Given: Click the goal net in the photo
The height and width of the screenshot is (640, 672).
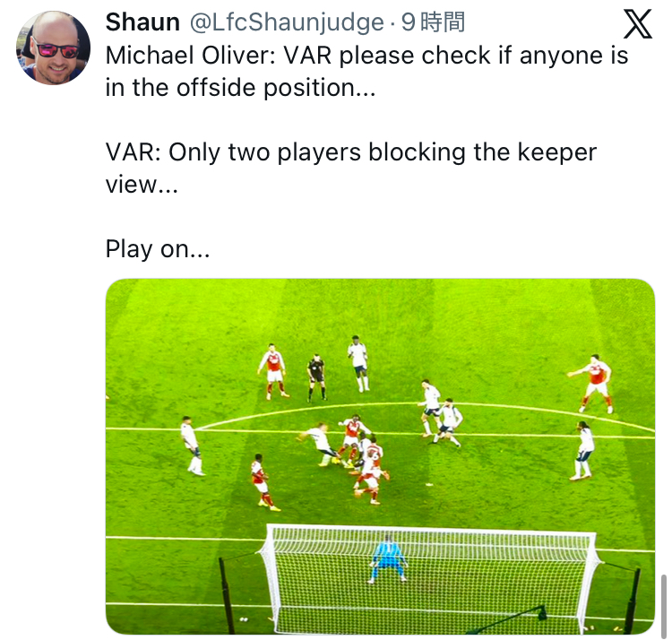Looking at the screenshot, I should (428, 578).
